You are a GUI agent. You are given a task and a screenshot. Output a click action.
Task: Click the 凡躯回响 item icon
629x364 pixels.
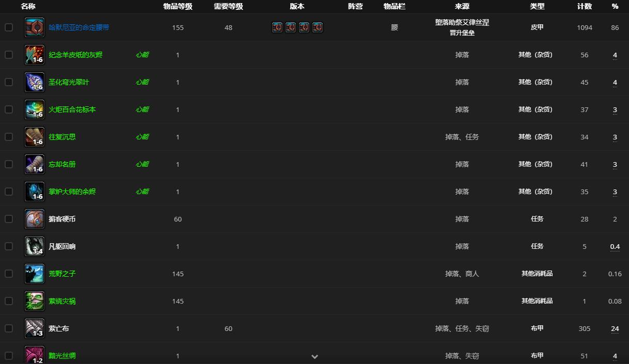click(x=35, y=246)
